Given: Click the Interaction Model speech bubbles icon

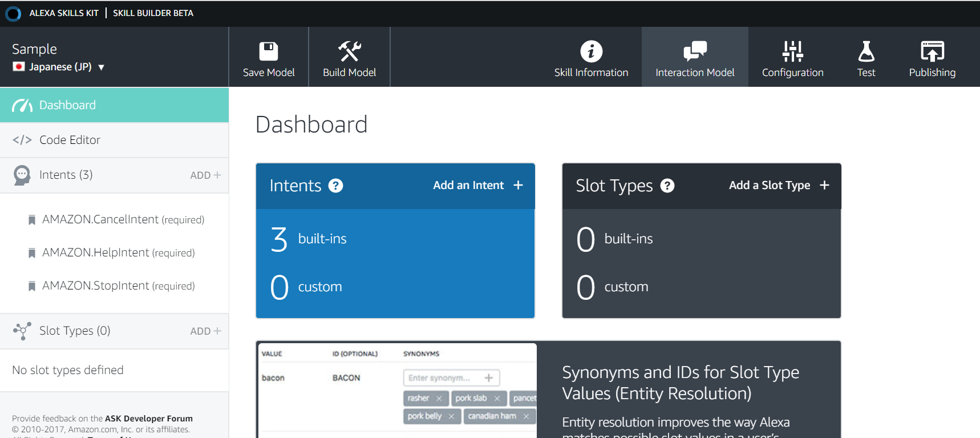Looking at the screenshot, I should [695, 51].
